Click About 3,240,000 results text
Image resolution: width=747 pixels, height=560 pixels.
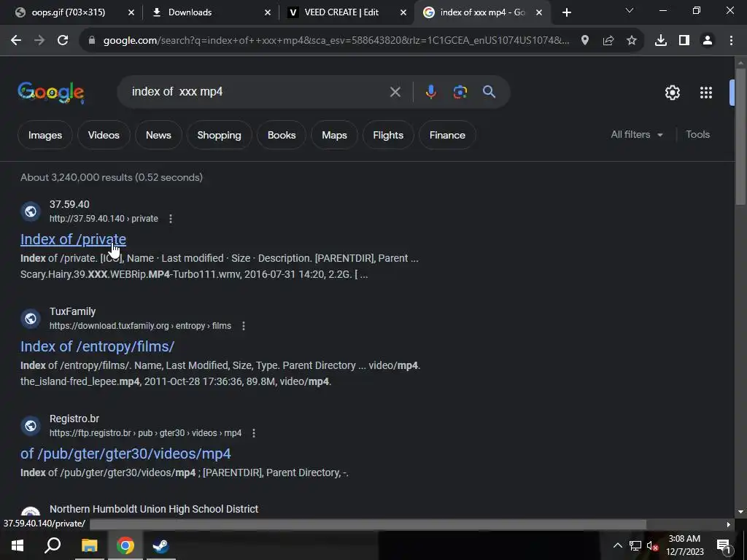pos(112,177)
